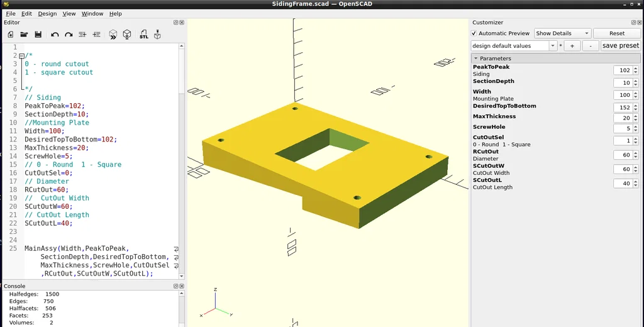Click the Unindent code icon

point(82,35)
